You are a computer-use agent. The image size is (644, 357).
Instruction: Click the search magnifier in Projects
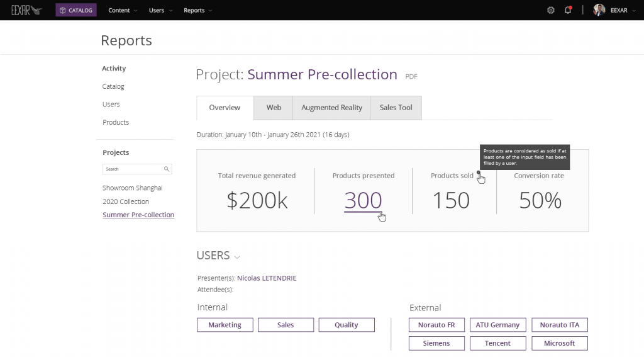click(167, 169)
